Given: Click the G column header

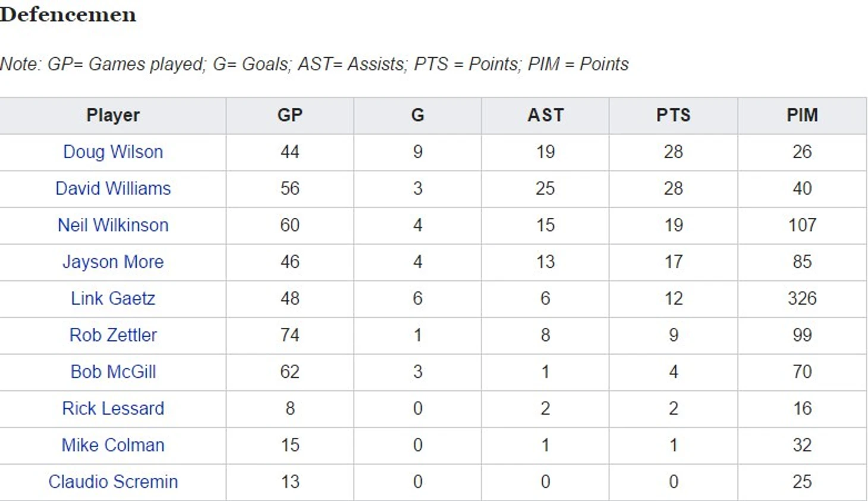Looking at the screenshot, I should pyautogui.click(x=418, y=115).
